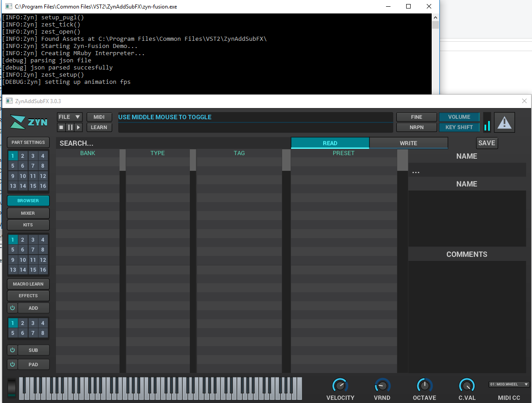This screenshot has height=403, width=532.
Task: Open PART SETTINGS
Action: pyautogui.click(x=28, y=142)
